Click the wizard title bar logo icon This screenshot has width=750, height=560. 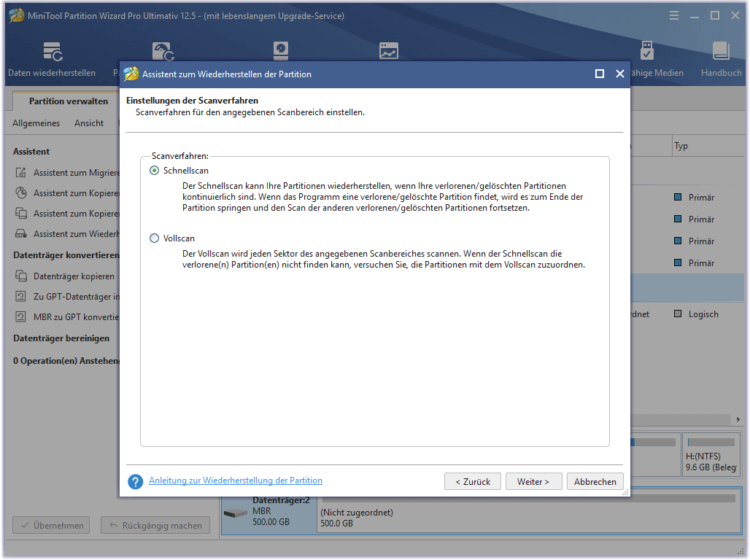pos(131,74)
